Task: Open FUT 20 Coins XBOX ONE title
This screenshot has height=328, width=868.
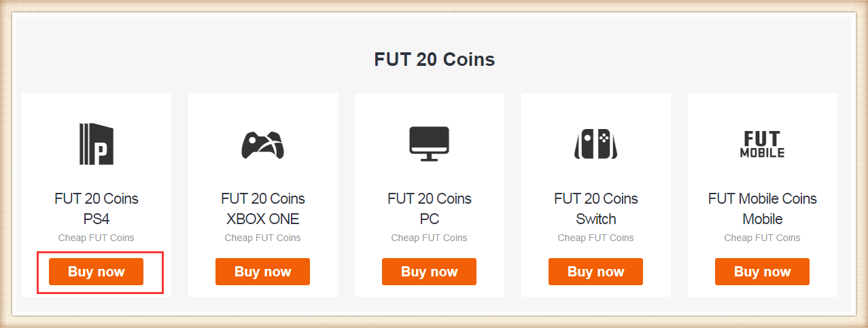Action: point(263,208)
